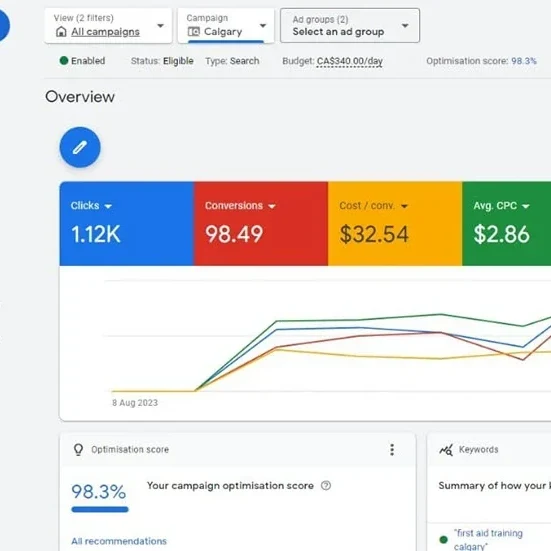
Task: Click the Status: Eligible text
Action: [162, 61]
